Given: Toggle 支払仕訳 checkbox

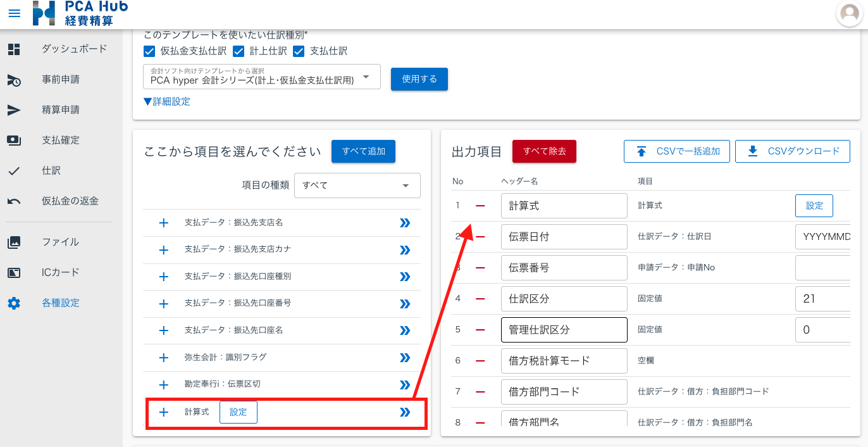Looking at the screenshot, I should pyautogui.click(x=299, y=51).
